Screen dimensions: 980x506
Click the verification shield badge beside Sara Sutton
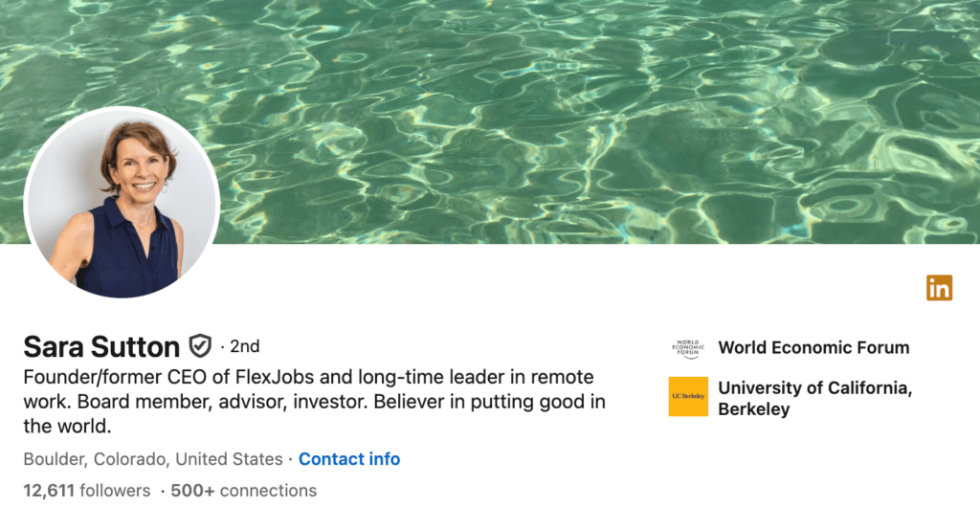(x=200, y=345)
